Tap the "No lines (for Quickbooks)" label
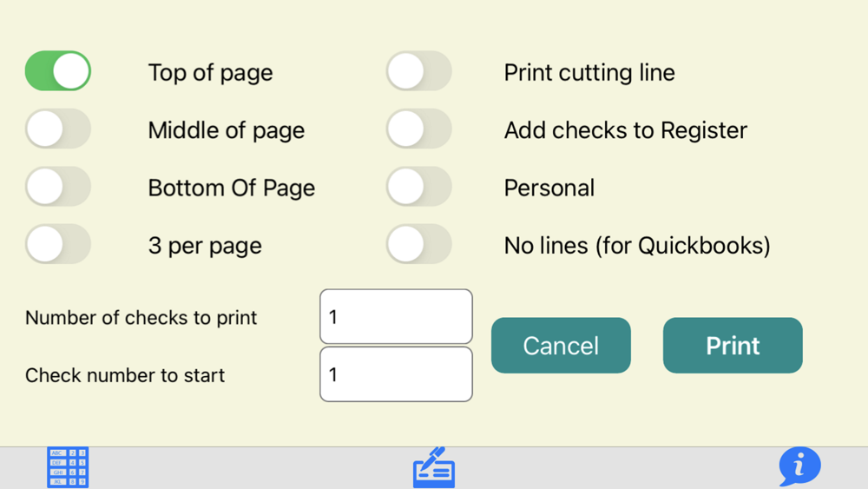This screenshot has width=868, height=489. pyautogui.click(x=637, y=246)
